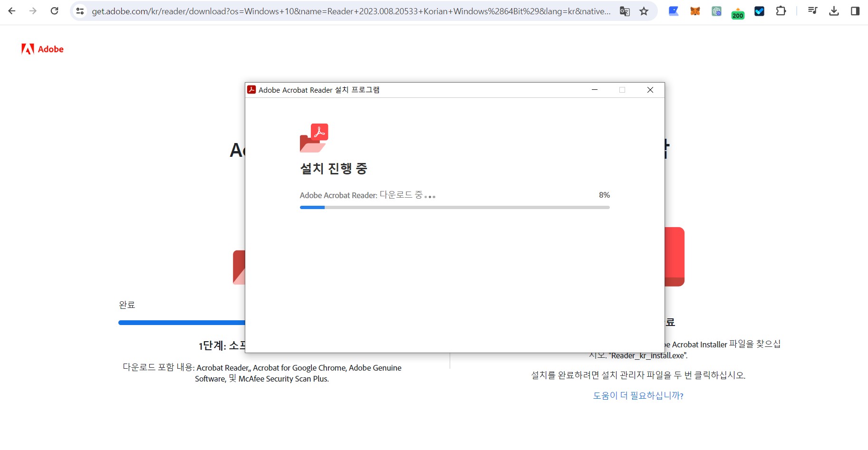Toggle the browser side panel icon
The height and width of the screenshot is (450, 868).
855,11
